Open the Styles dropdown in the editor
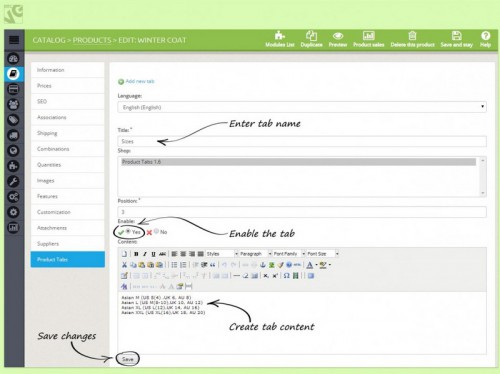The width and height of the screenshot is (500, 374). pos(222,254)
